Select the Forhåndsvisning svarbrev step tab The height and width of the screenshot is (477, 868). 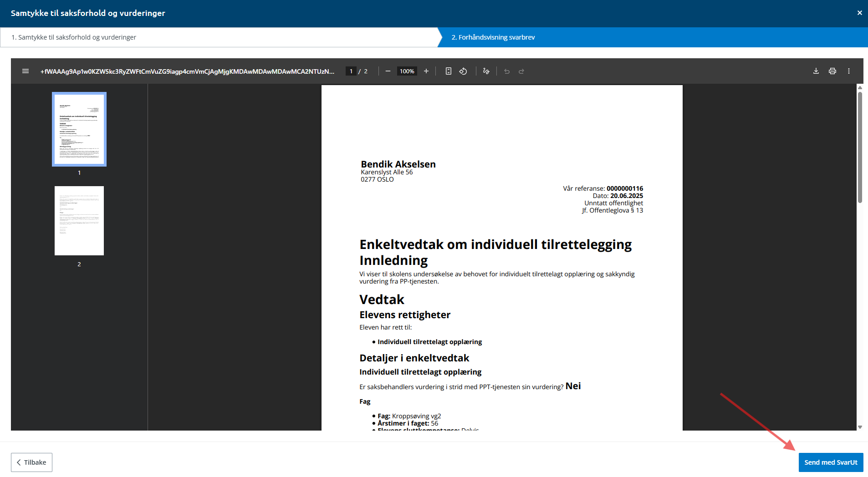652,37
